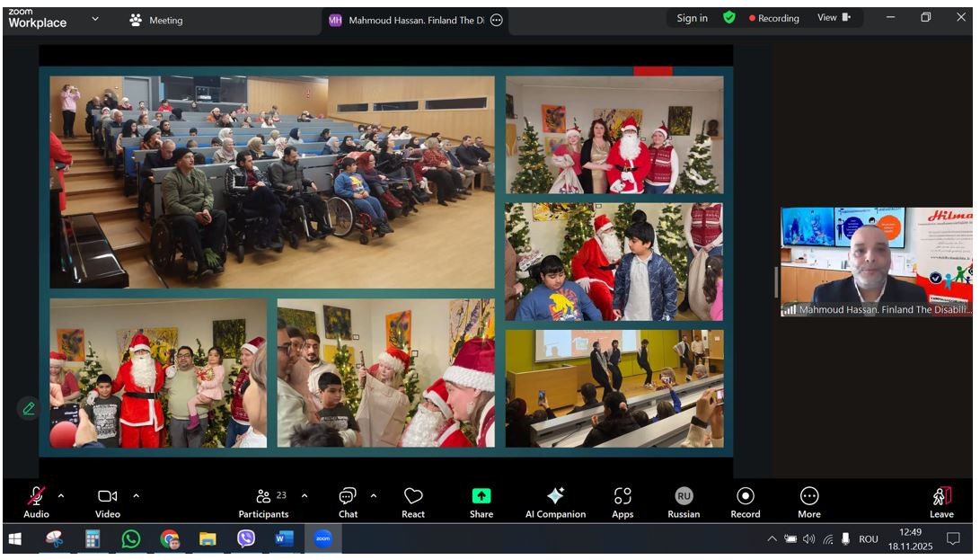Viewport: 980px width, 560px height.
Task: Switch to the Meeting tab
Action: tap(156, 20)
